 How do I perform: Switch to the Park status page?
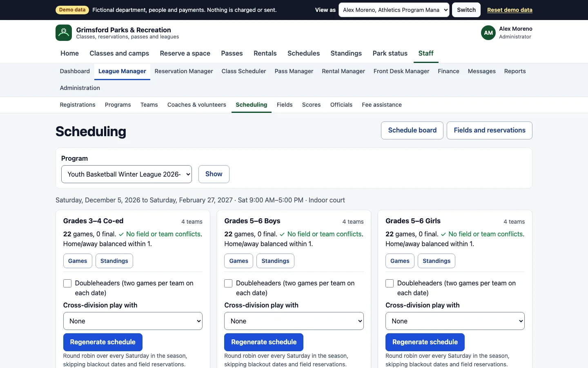390,54
